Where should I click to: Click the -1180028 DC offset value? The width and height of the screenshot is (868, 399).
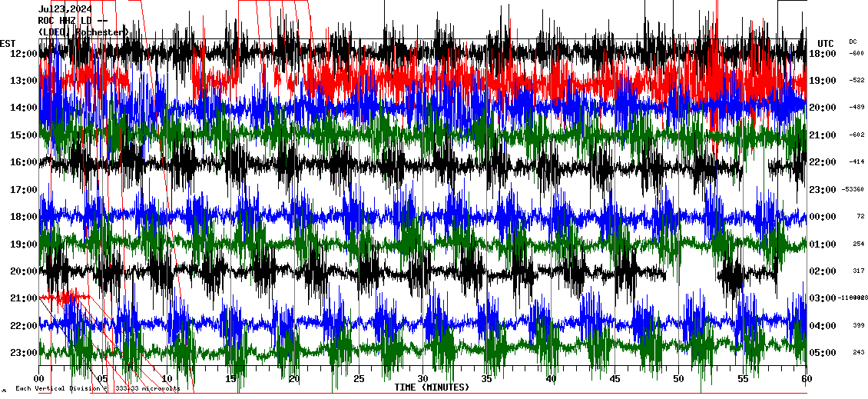(x=853, y=298)
